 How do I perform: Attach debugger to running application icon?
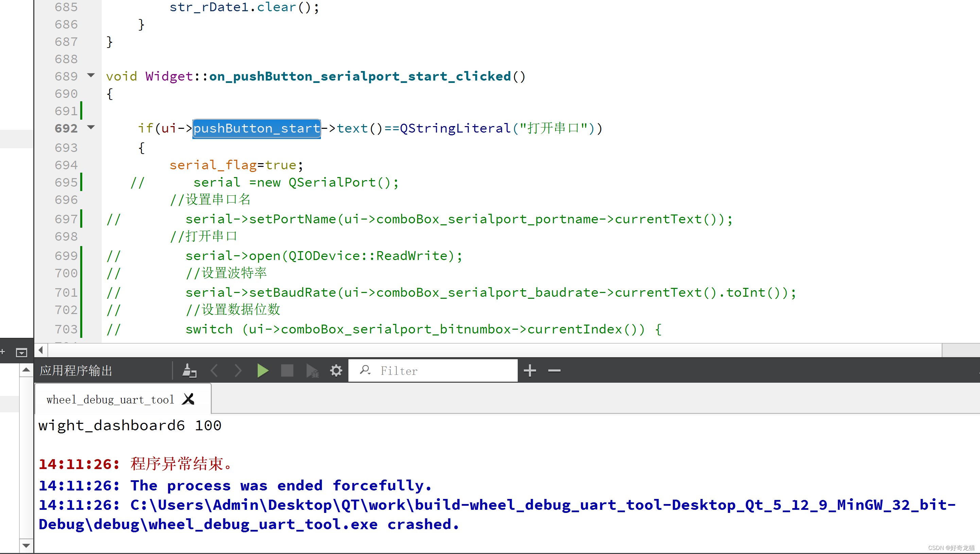pyautogui.click(x=312, y=370)
